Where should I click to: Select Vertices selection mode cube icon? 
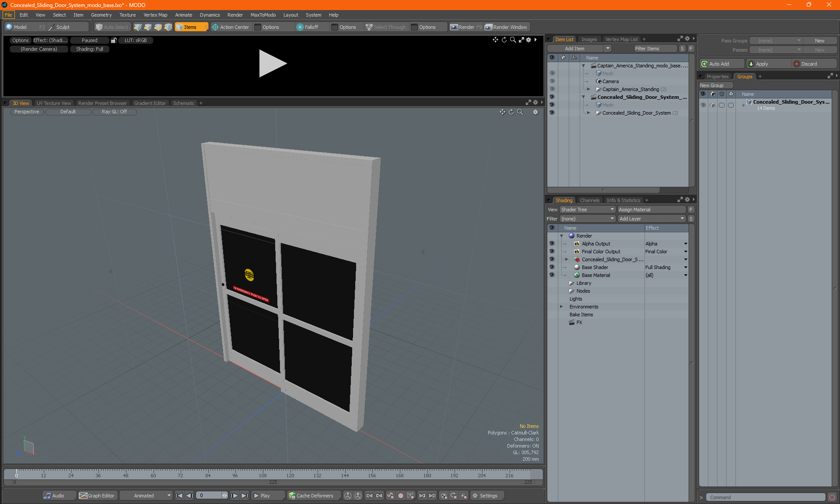coord(138,27)
